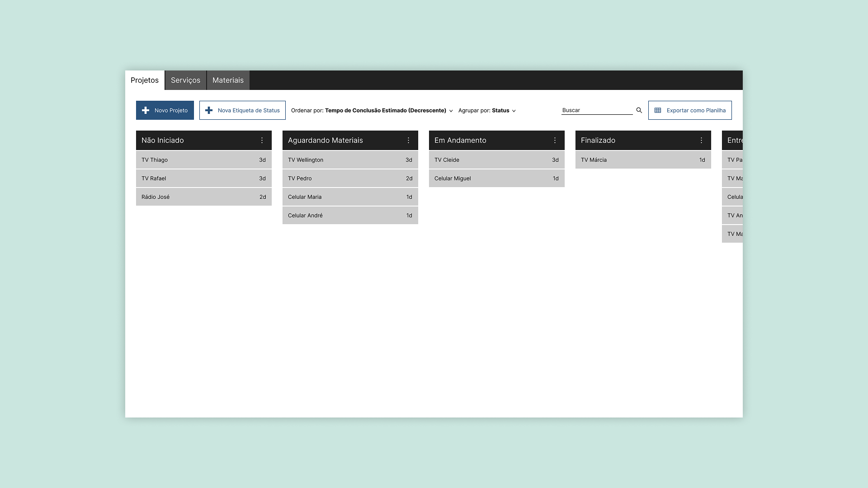Open the TV Márcia project card
868x488 pixels.
[643, 160]
